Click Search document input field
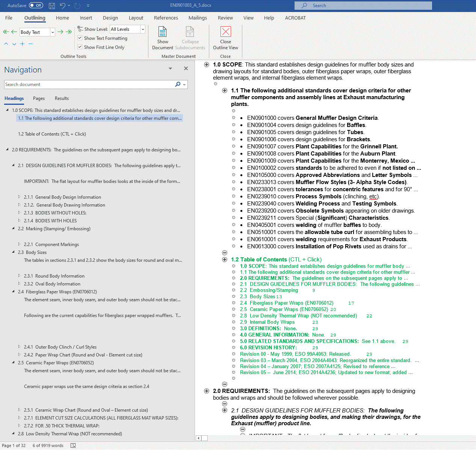Image resolution: width=476 pixels, height=450 pixels. pos(89,85)
